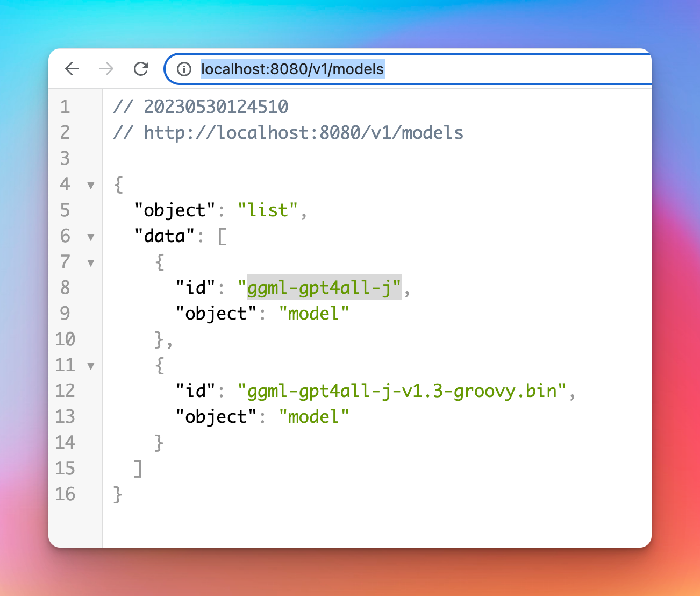Click the "model" value on line 9
This screenshot has width=700, height=596.
tap(314, 314)
